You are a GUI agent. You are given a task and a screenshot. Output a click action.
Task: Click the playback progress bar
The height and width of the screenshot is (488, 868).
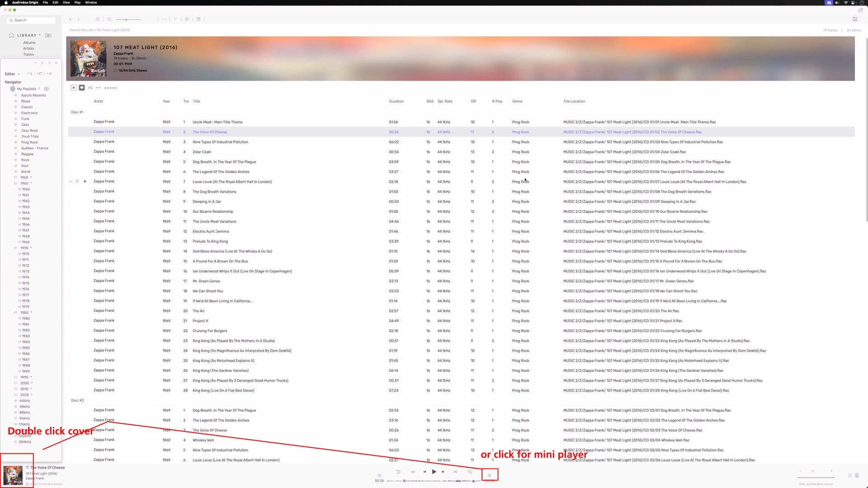434,481
